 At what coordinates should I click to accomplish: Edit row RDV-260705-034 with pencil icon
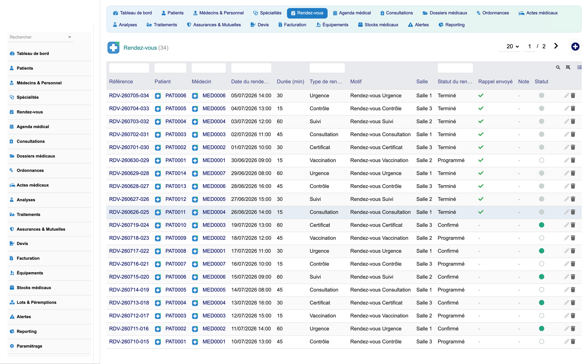coord(566,95)
